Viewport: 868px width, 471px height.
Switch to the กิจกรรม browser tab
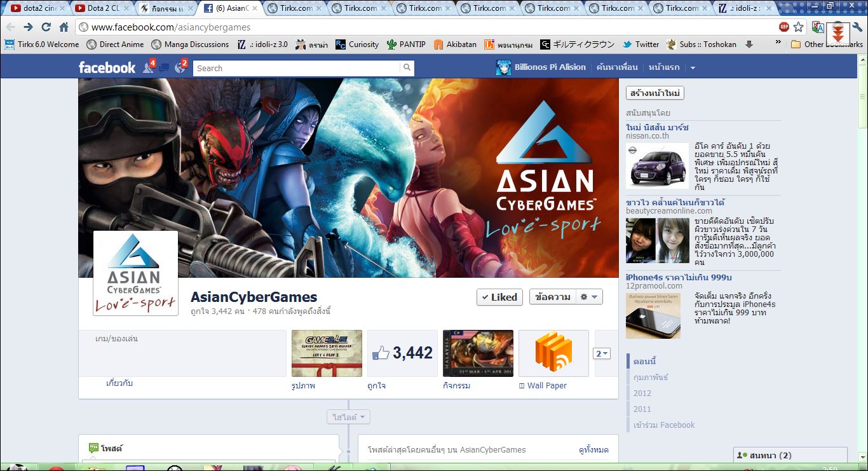pos(163,8)
